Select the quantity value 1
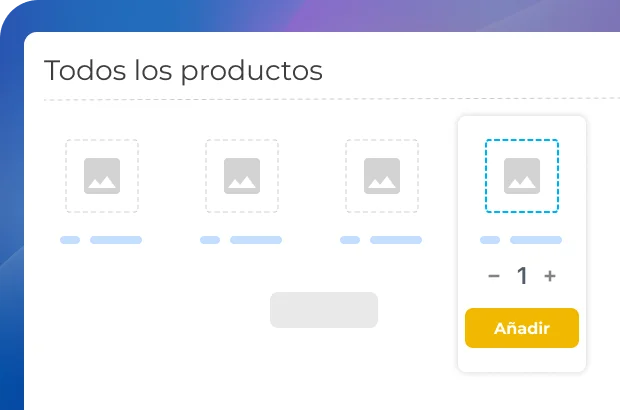The height and width of the screenshot is (410, 620). tap(522, 276)
